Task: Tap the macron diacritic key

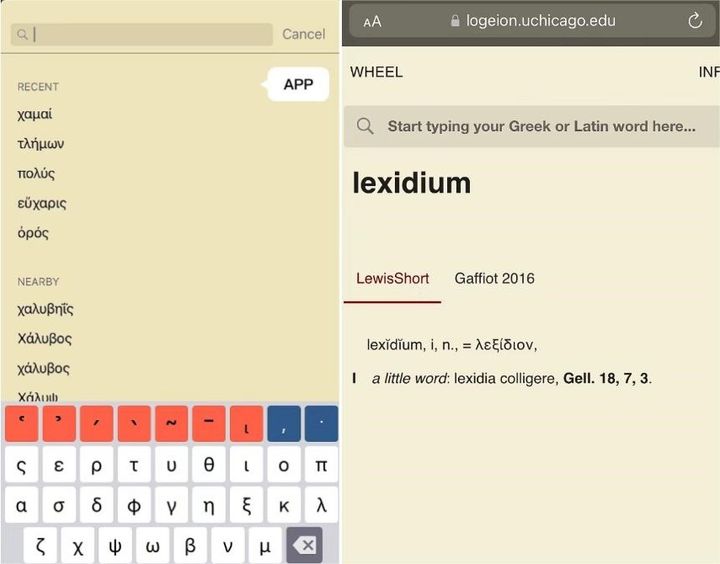Action: (x=209, y=423)
